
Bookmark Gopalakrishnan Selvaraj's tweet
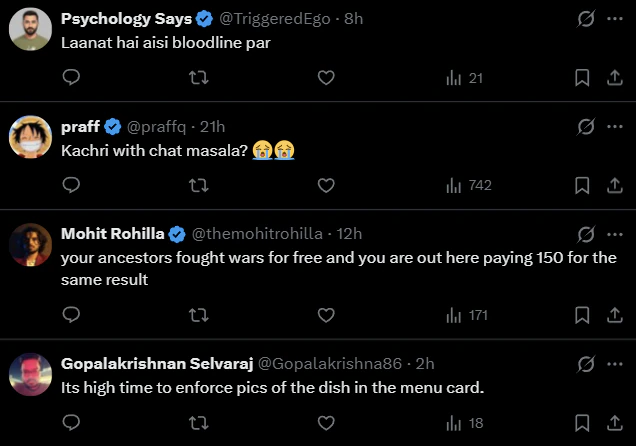(x=582, y=423)
